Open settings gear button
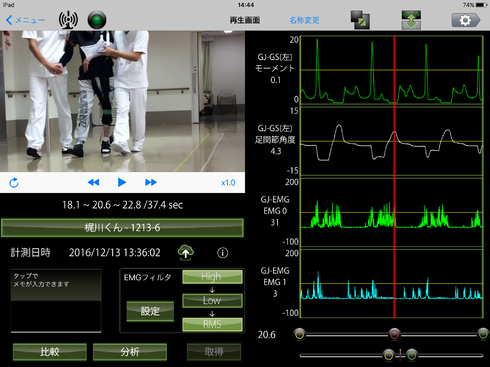 tap(466, 20)
